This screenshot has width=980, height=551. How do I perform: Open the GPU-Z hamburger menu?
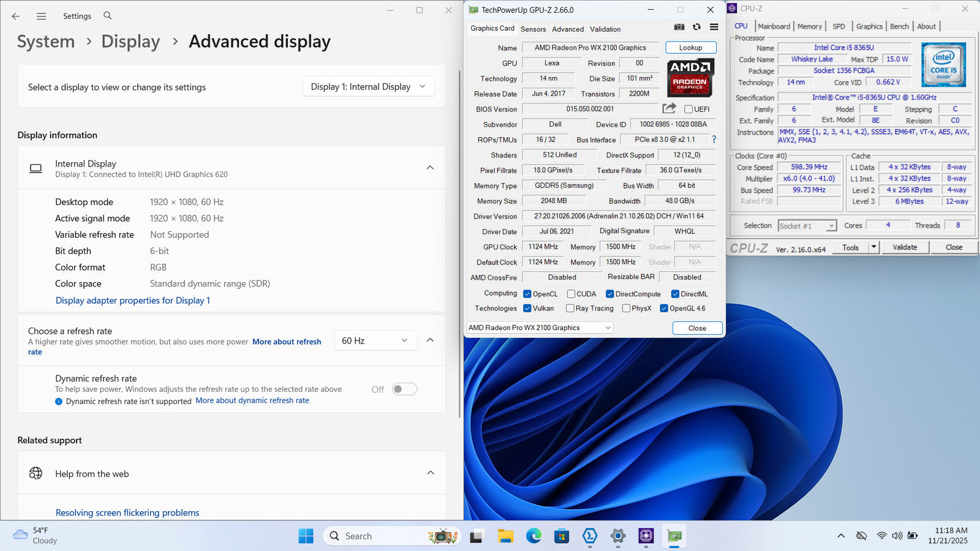pos(714,27)
